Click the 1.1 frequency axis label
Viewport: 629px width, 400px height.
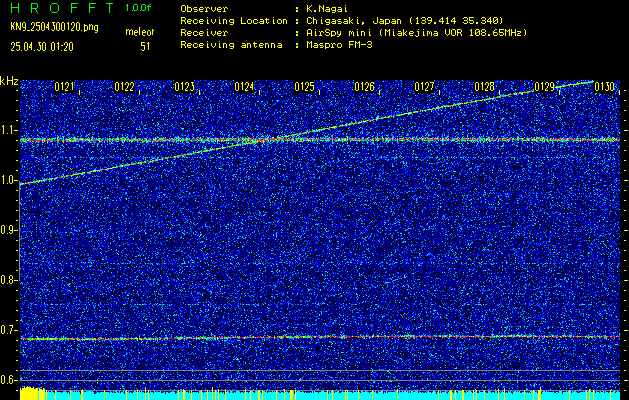[8, 130]
